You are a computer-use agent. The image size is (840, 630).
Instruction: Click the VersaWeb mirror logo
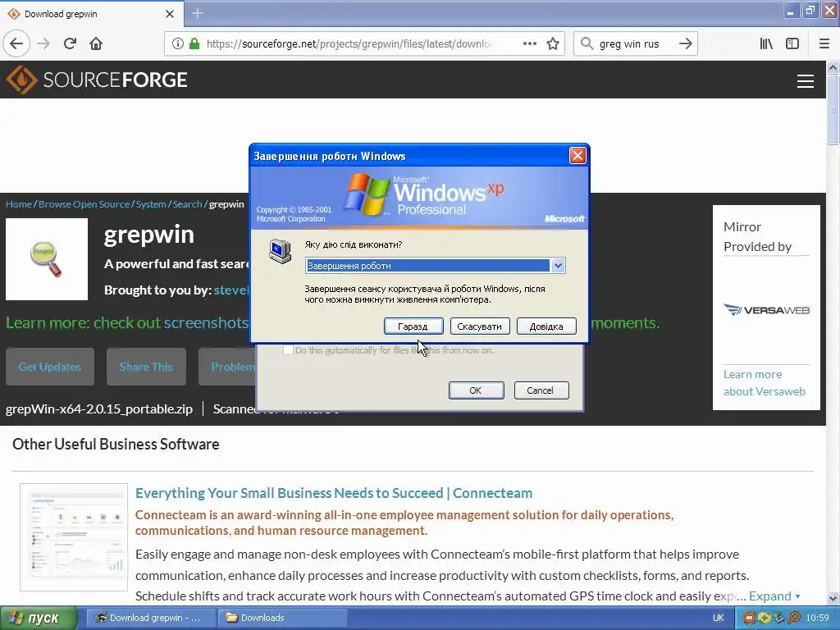767,310
